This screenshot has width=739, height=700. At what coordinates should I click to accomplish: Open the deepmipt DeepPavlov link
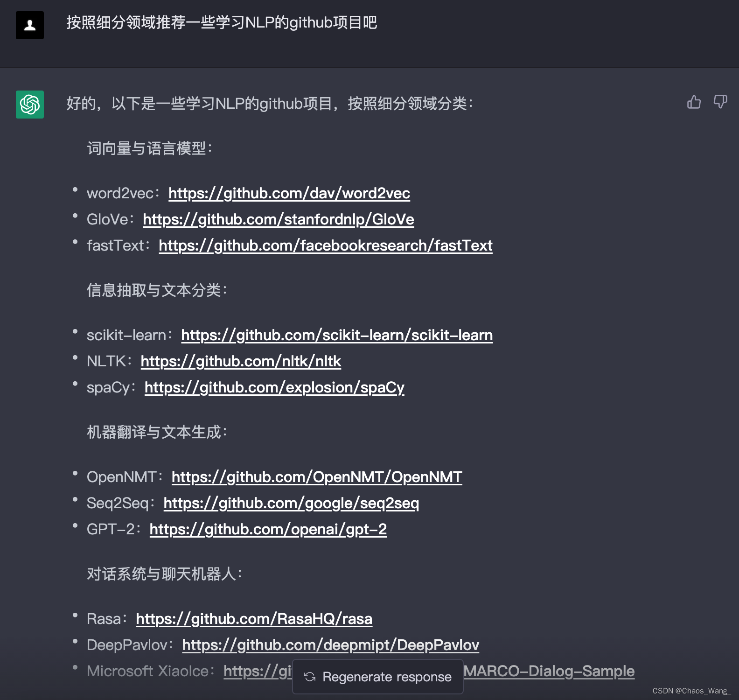[x=330, y=645]
